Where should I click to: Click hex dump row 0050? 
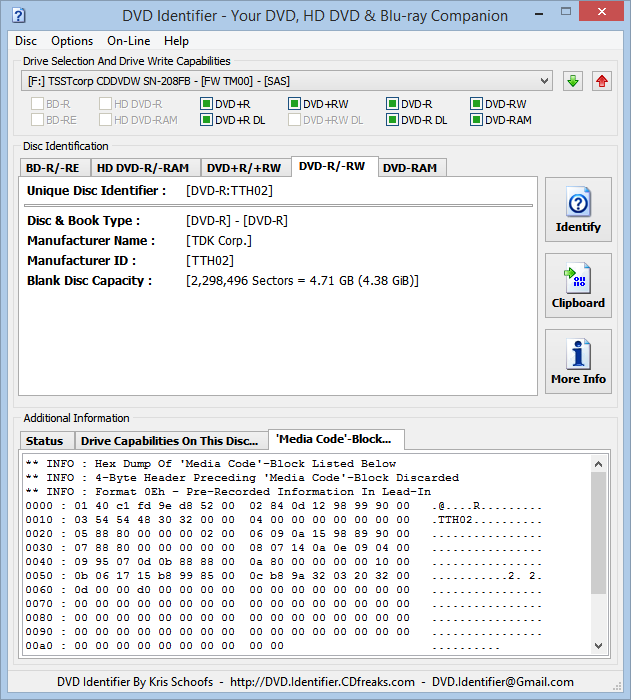tap(284, 576)
